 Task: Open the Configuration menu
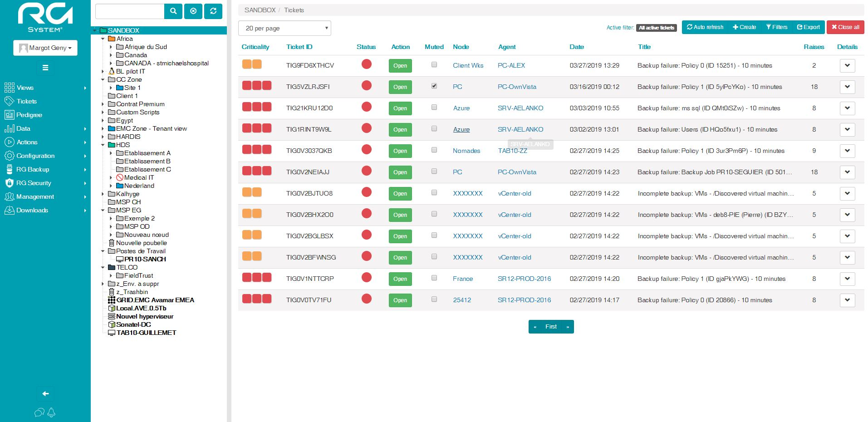point(45,156)
